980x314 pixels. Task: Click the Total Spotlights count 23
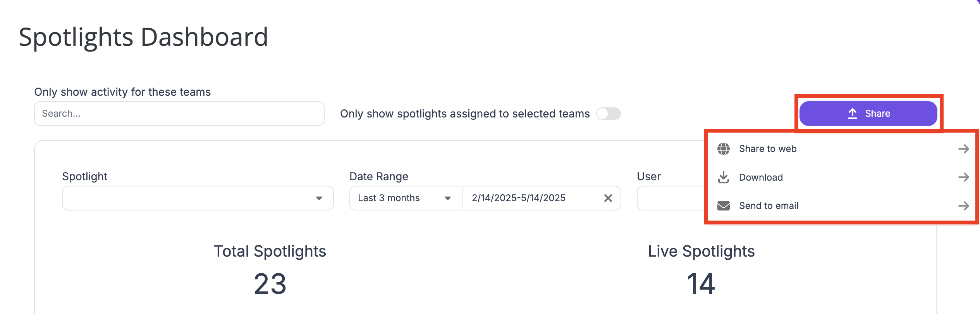pyautogui.click(x=270, y=284)
